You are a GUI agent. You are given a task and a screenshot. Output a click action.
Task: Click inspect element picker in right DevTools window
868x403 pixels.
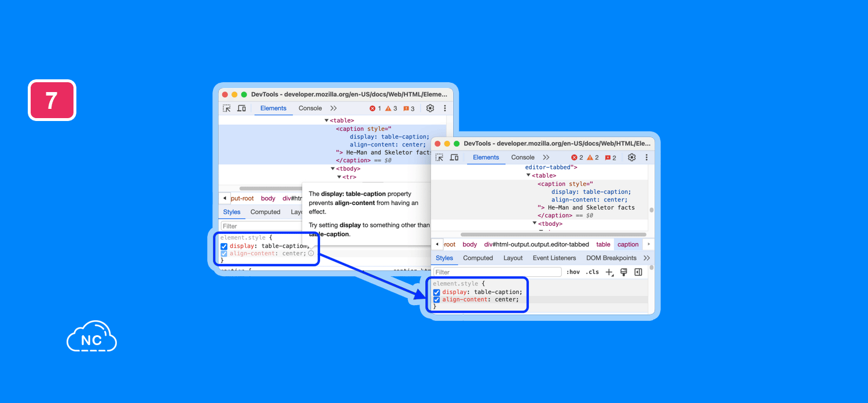(439, 157)
